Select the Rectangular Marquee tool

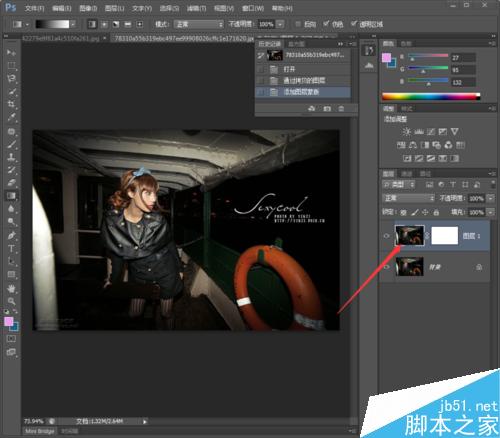coord(11,66)
